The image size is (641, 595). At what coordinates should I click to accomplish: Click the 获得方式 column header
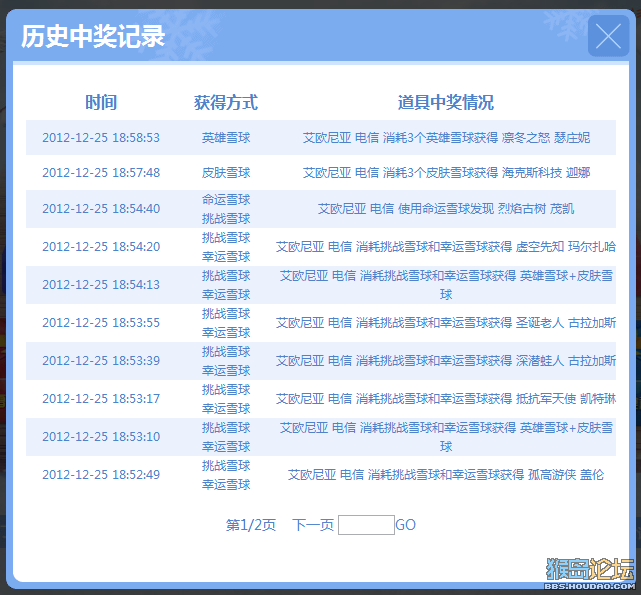pos(226,102)
